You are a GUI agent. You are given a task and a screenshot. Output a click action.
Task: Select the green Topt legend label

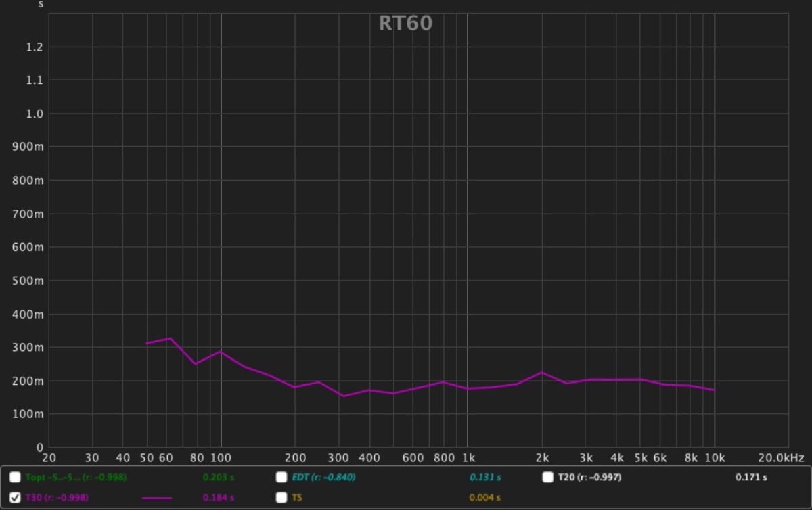click(76, 478)
